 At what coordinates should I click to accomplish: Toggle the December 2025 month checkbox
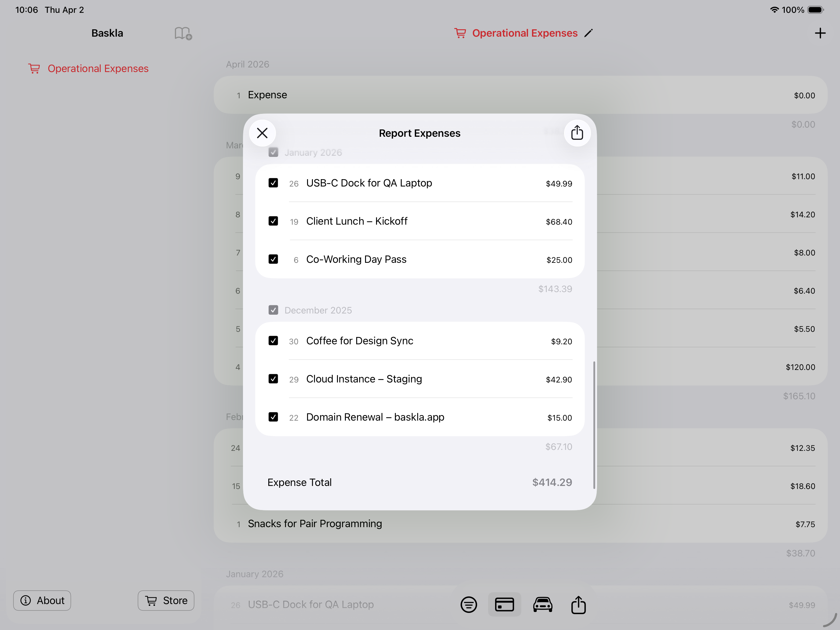pyautogui.click(x=273, y=310)
